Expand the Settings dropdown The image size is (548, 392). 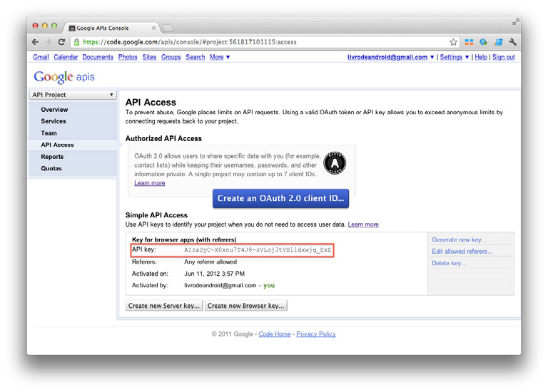click(x=455, y=57)
